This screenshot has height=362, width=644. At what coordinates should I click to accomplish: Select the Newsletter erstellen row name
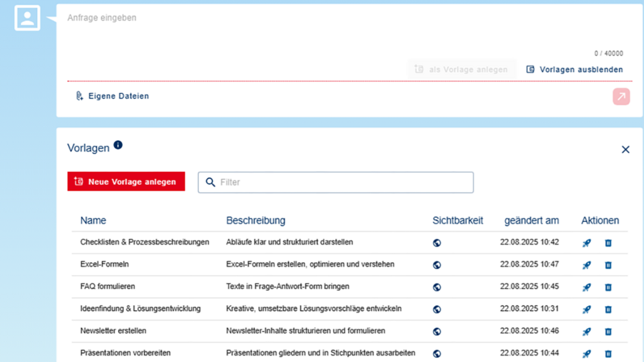point(113,331)
